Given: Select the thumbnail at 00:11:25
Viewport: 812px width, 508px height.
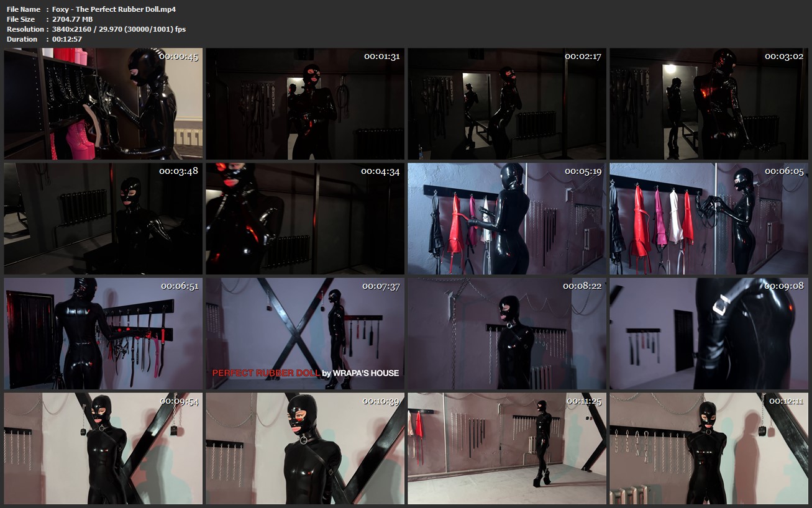Looking at the screenshot, I should pos(507,448).
